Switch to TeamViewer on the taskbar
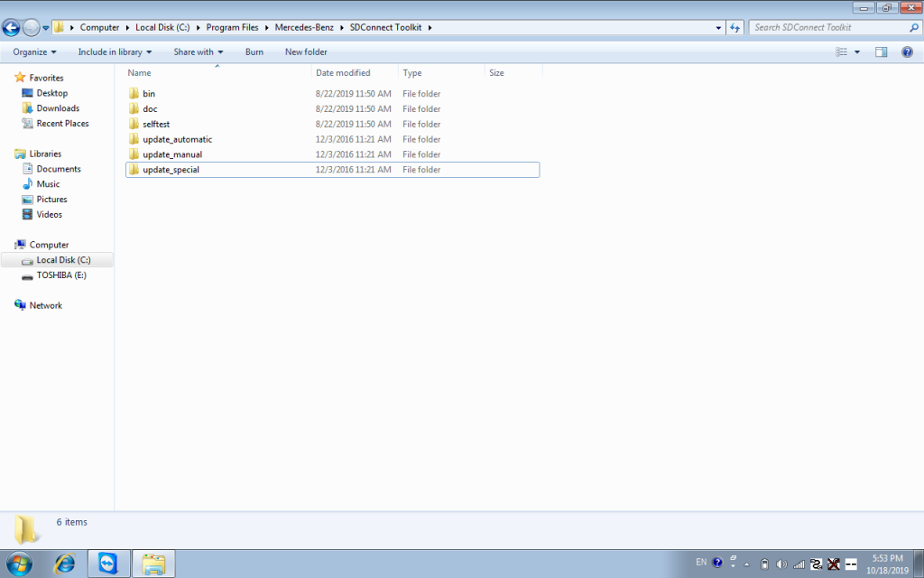This screenshot has width=924, height=578. [108, 564]
